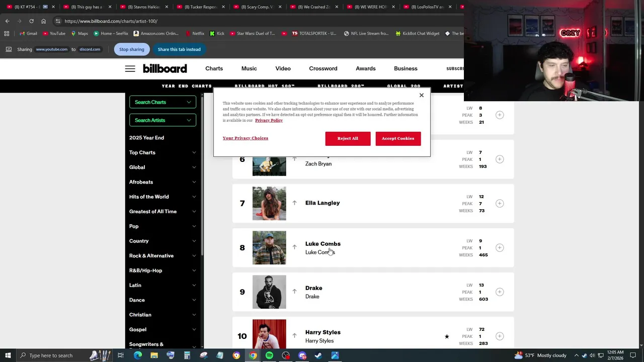Open Steam from the taskbar
The height and width of the screenshot is (362, 644).
(318, 355)
